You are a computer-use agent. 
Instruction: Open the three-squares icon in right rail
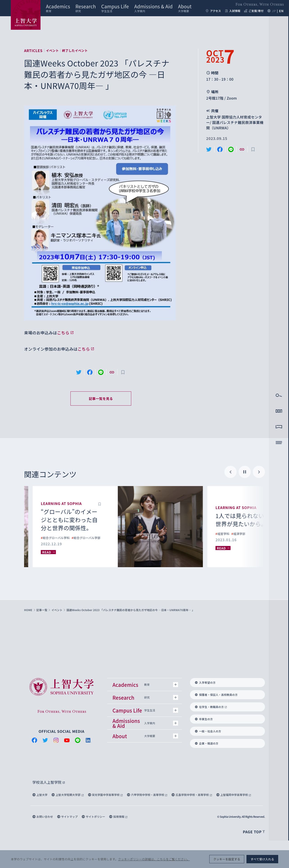tap(279, 411)
